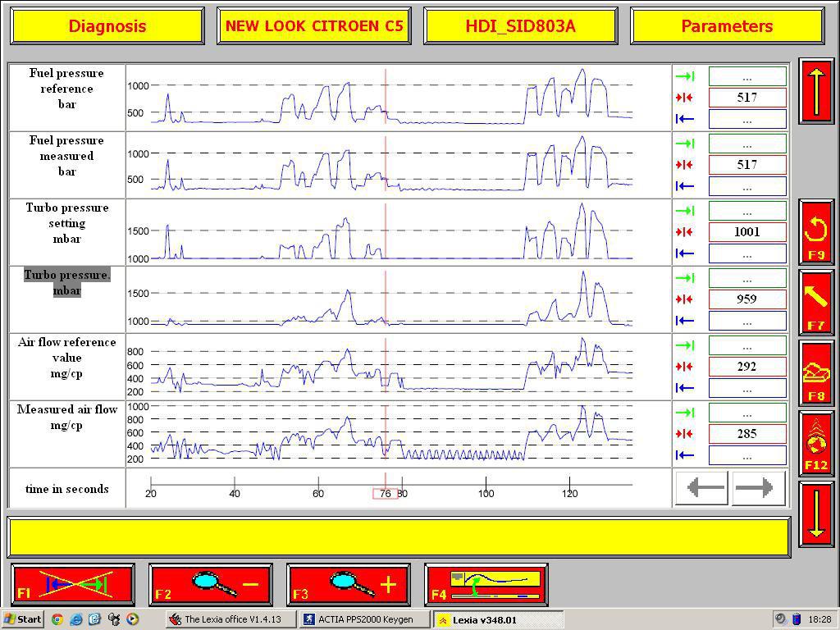Select the highlighted Turbo pressure mbar label
The width and height of the screenshot is (840, 630).
[x=67, y=282]
